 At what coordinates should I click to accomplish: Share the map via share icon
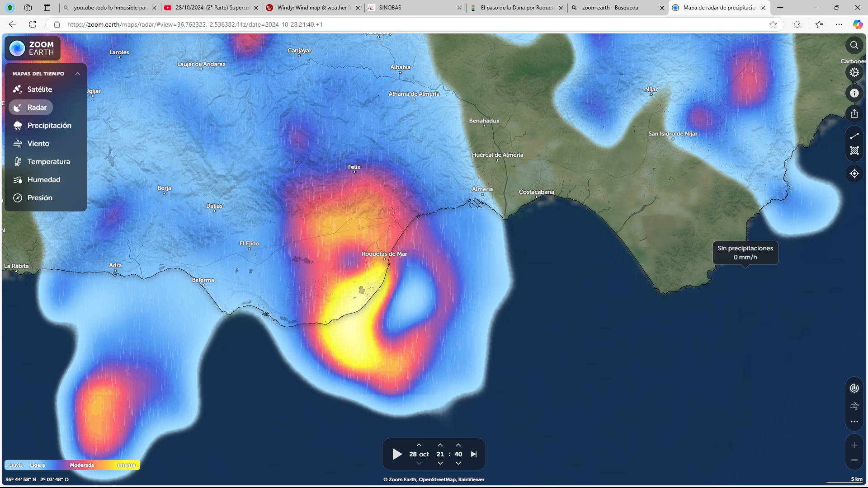[x=854, y=113]
